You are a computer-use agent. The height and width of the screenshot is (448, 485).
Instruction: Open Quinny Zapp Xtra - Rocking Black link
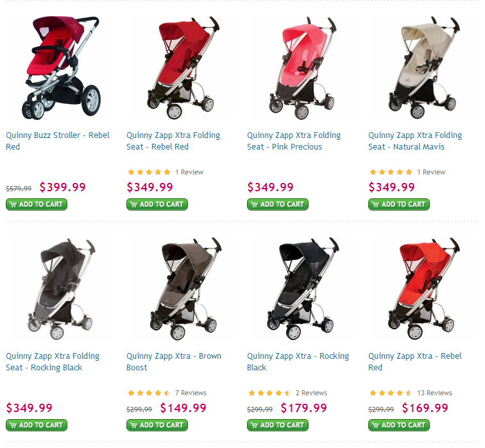pyautogui.click(x=298, y=362)
